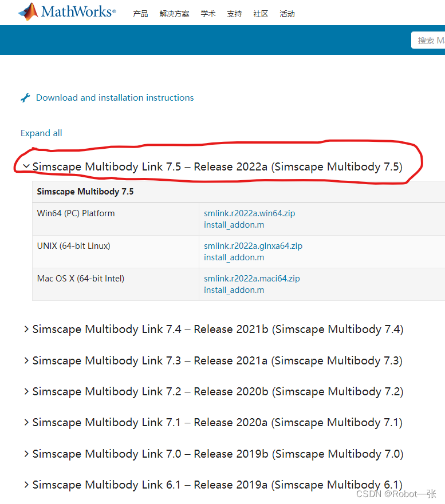Screen dimensions: 445x504
Task: Open the 支持 menu
Action: coord(234,14)
